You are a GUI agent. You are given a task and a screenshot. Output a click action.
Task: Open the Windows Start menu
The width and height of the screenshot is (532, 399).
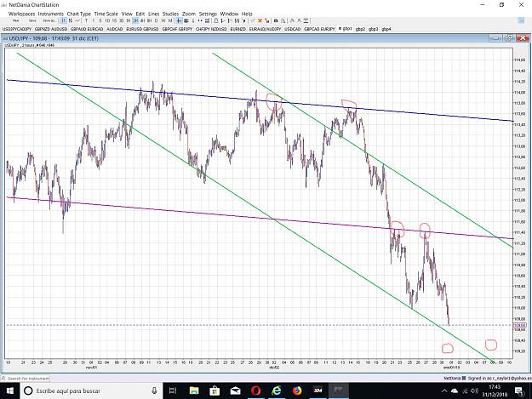[x=9, y=390]
